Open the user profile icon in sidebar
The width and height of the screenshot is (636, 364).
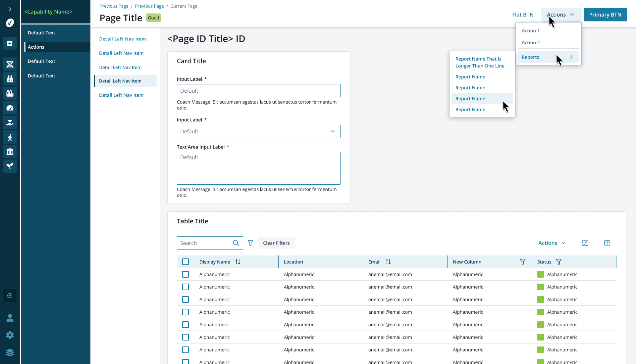[10, 318]
